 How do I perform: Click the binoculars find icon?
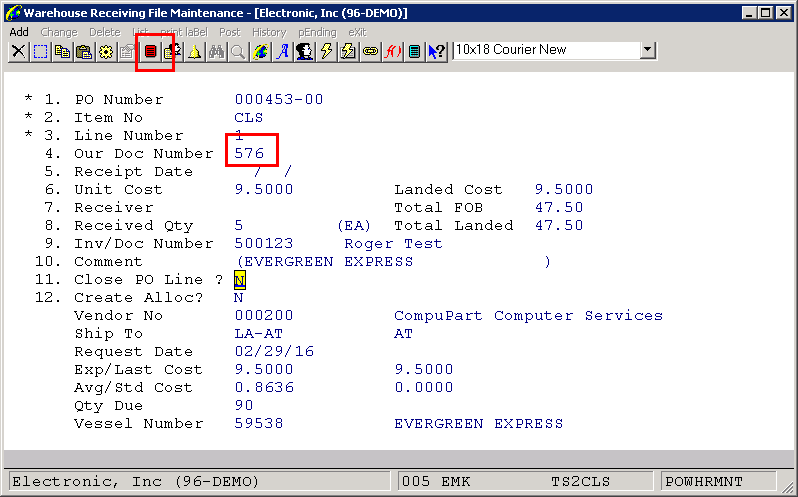pos(216,51)
